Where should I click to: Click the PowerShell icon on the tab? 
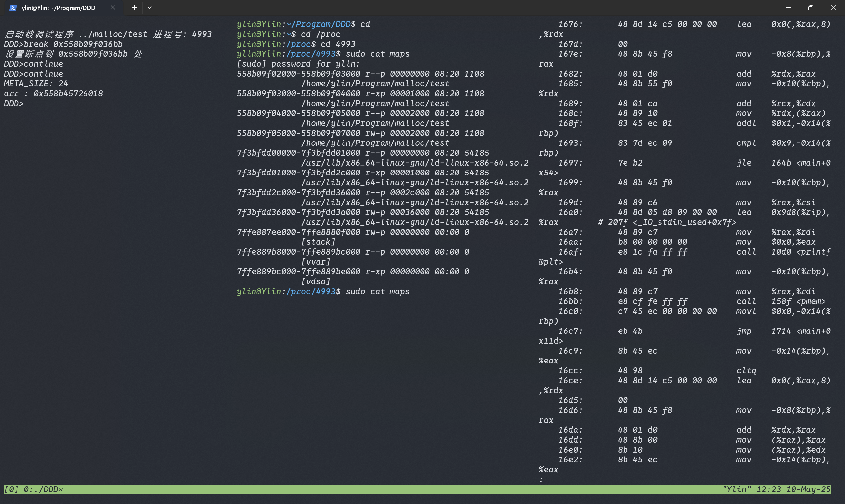(13, 8)
